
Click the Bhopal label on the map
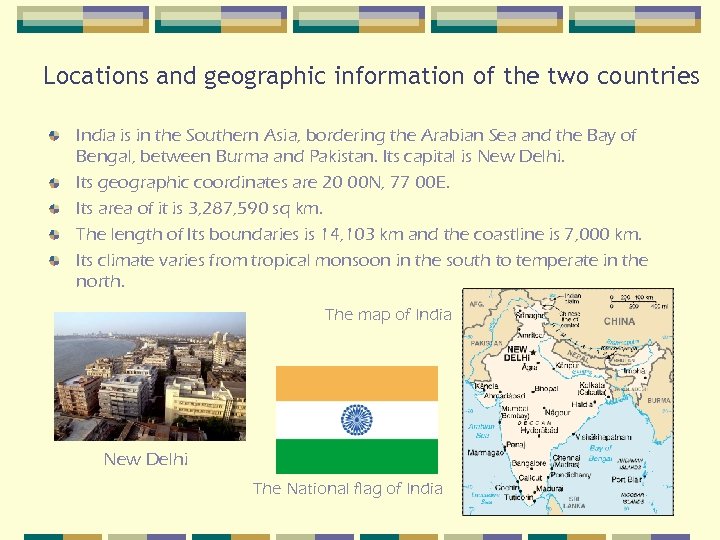tap(546, 388)
